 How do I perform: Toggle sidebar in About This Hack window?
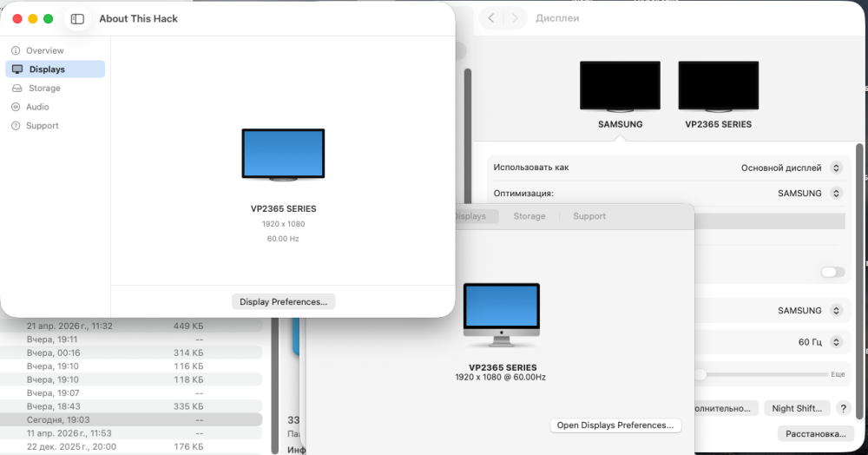77,19
